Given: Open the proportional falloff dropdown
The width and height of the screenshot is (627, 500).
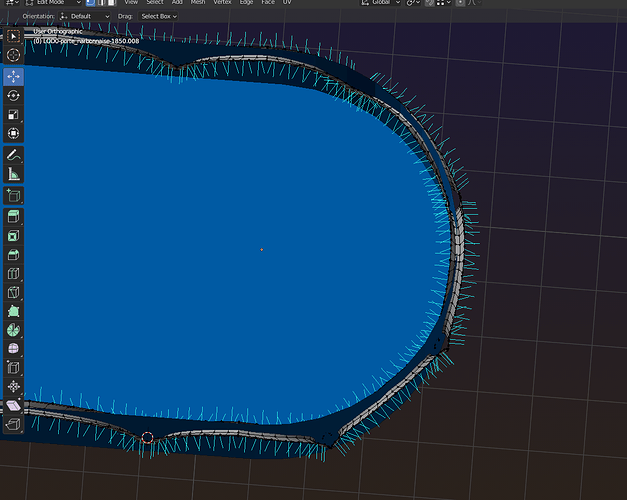Looking at the screenshot, I should pos(474,2).
